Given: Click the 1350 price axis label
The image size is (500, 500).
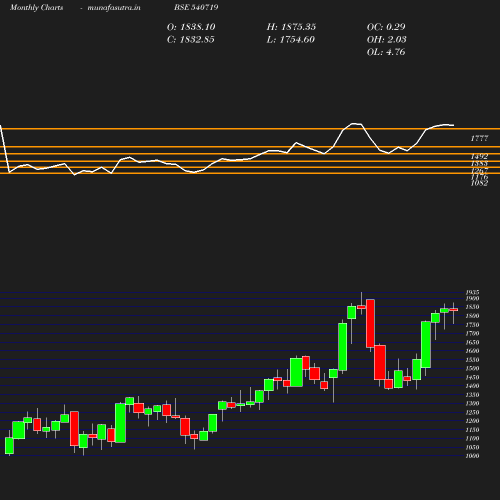Looking at the screenshot, I should [x=472, y=395].
